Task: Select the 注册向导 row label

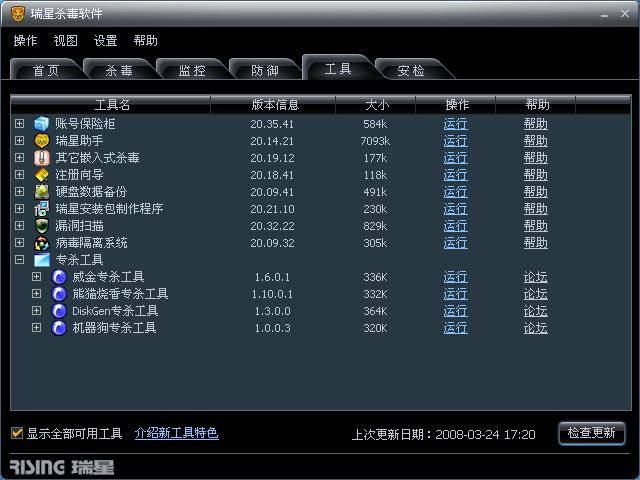Action: pyautogui.click(x=79, y=175)
